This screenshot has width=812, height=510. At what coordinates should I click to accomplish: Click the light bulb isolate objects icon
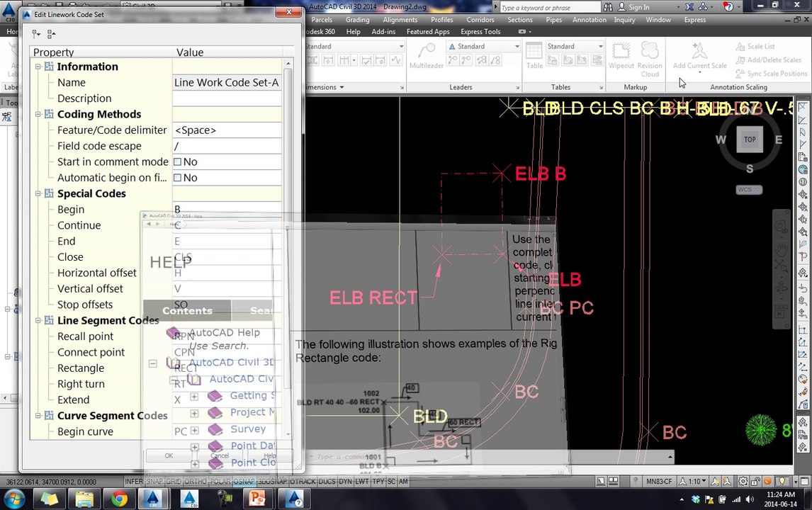pyautogui.click(x=782, y=482)
